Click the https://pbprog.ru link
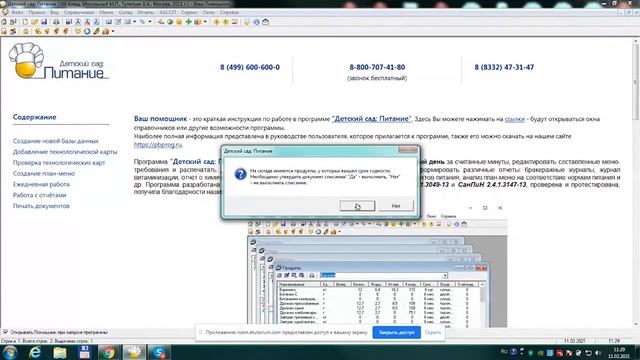This screenshot has width=640, height=360. click(158, 144)
